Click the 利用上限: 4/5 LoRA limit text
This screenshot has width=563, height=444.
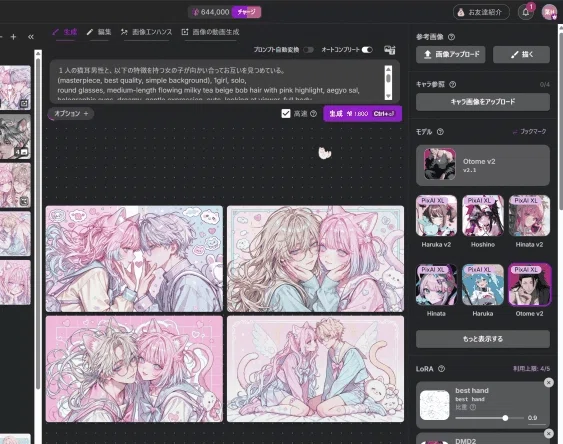click(531, 369)
